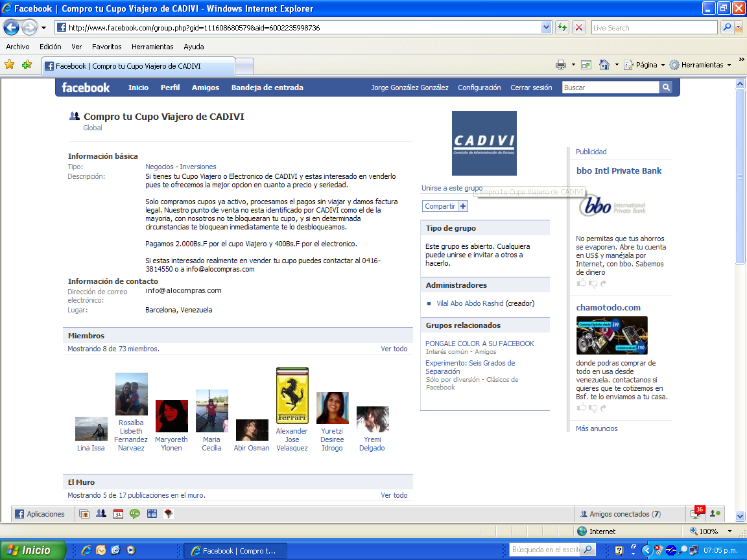Screen dimensions: 747x560
Task: Click the green Refresh page icon
Action: (562, 28)
